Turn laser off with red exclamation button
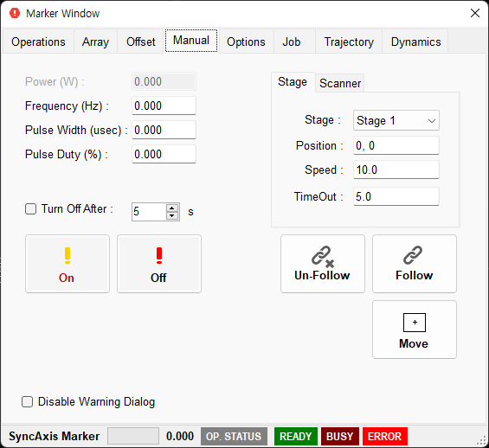This screenshot has width=489, height=448. click(x=159, y=264)
